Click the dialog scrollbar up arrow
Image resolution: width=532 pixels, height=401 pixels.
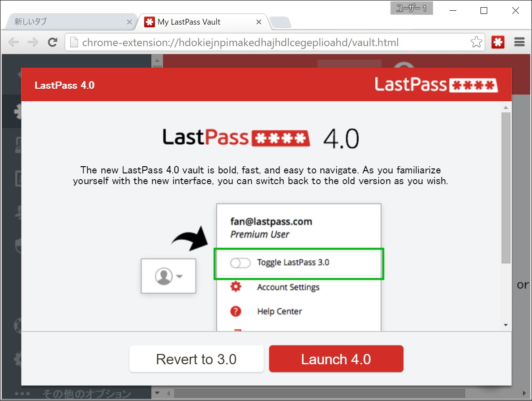coord(506,107)
